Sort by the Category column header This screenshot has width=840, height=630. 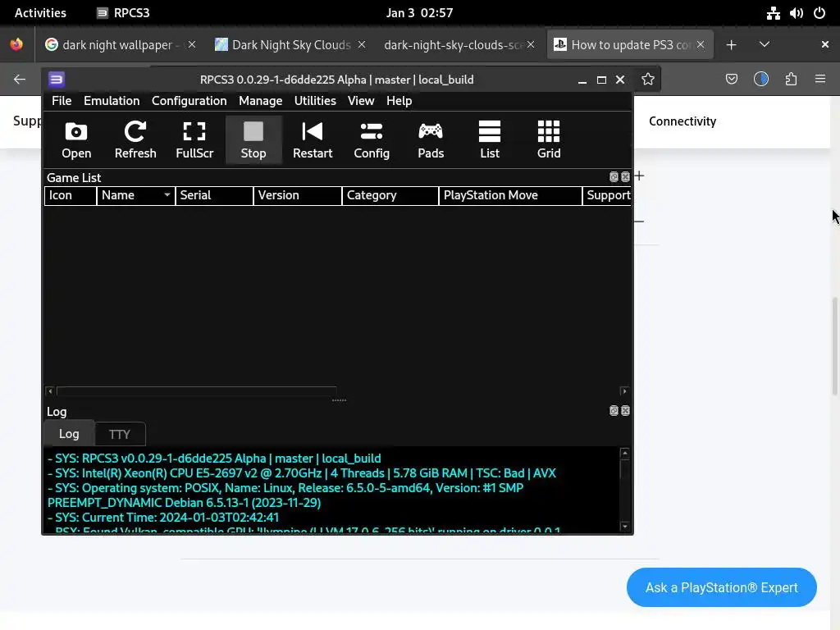(390, 195)
